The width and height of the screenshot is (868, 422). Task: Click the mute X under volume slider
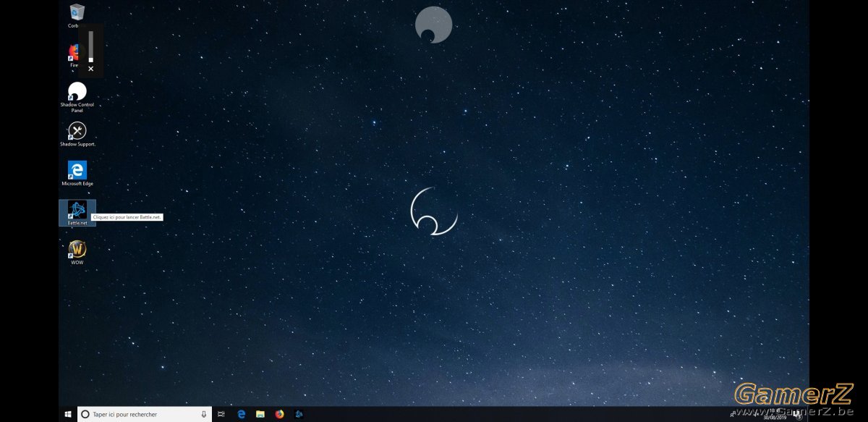click(x=90, y=69)
